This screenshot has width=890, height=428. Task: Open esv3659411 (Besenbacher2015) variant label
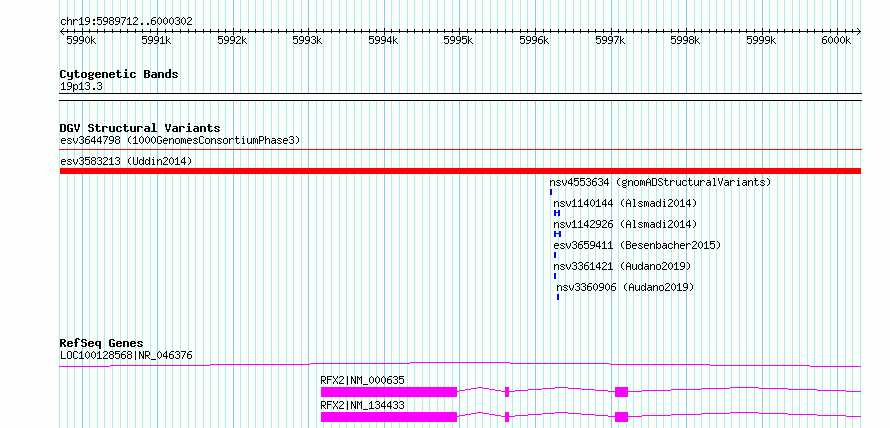(637, 245)
